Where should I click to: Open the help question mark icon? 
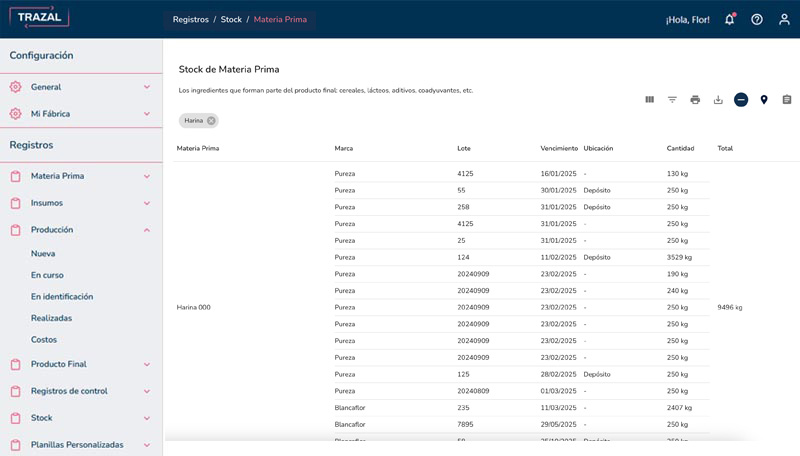pos(757,19)
